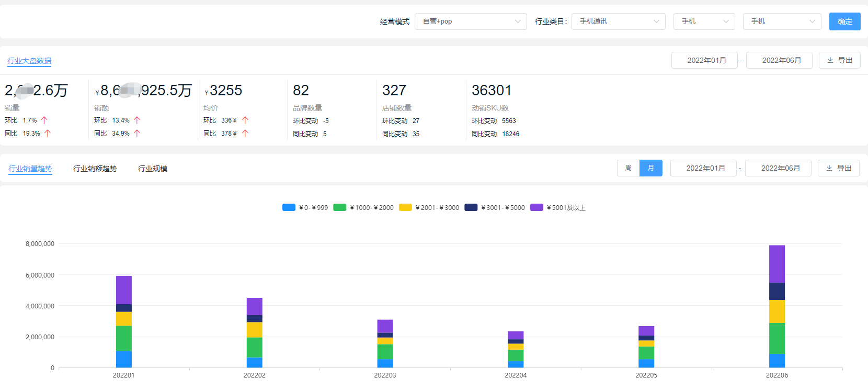Toggle the ¥1000-¥2000 green legend item
The height and width of the screenshot is (389, 868).
click(x=363, y=208)
